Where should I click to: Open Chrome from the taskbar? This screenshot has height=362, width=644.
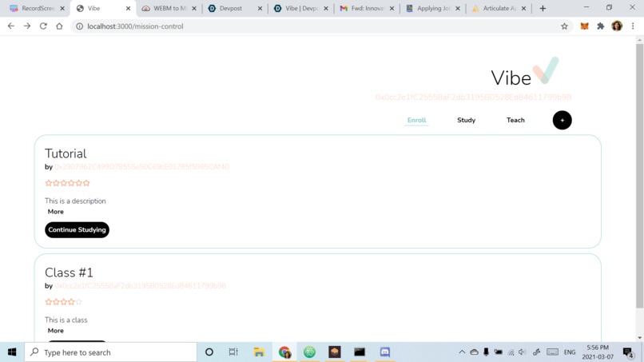(x=284, y=352)
